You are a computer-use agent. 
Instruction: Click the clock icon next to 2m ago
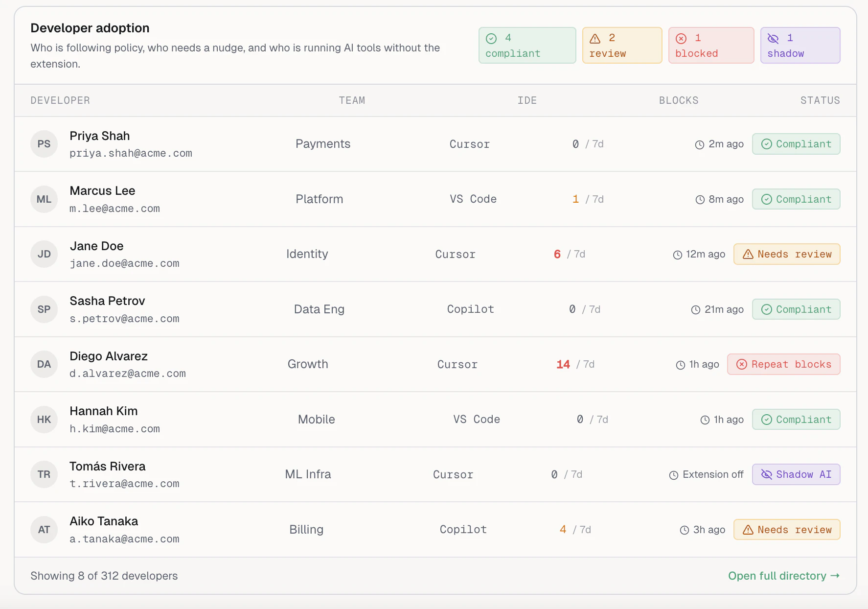coord(699,144)
